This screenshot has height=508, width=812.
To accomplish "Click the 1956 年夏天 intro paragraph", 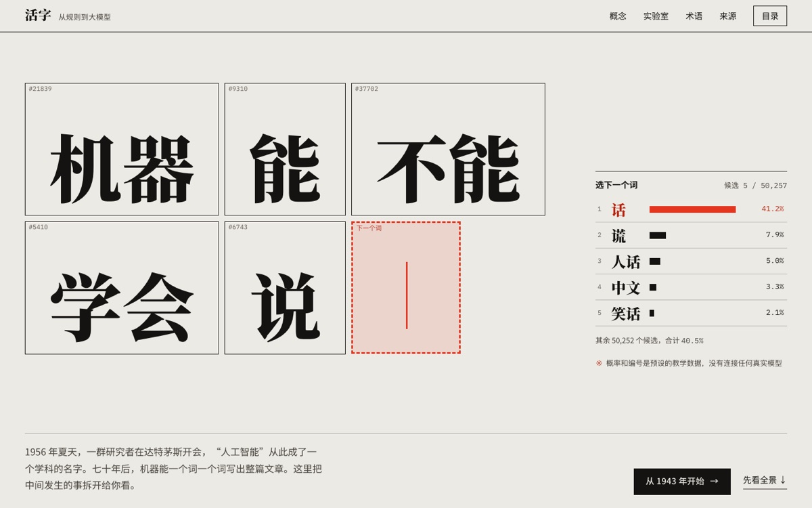I will tap(174, 469).
